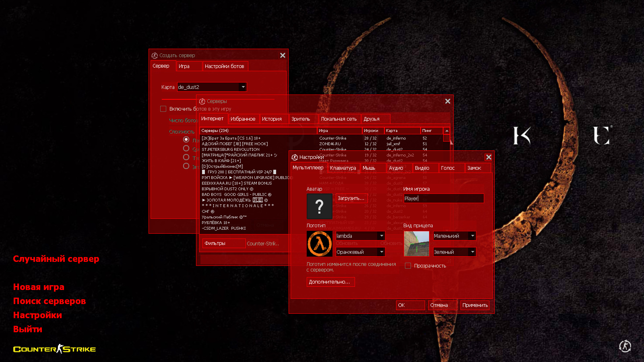The height and width of the screenshot is (362, 644).
Task: Close the Серверы window
Action: [448, 101]
